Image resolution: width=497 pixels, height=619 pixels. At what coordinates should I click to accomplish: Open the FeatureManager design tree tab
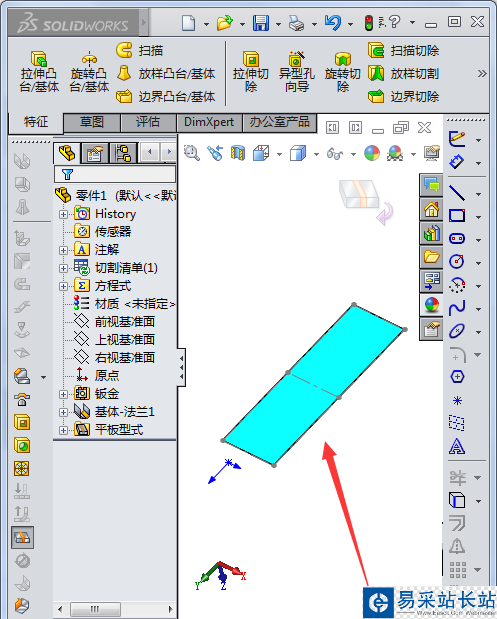(x=67, y=153)
